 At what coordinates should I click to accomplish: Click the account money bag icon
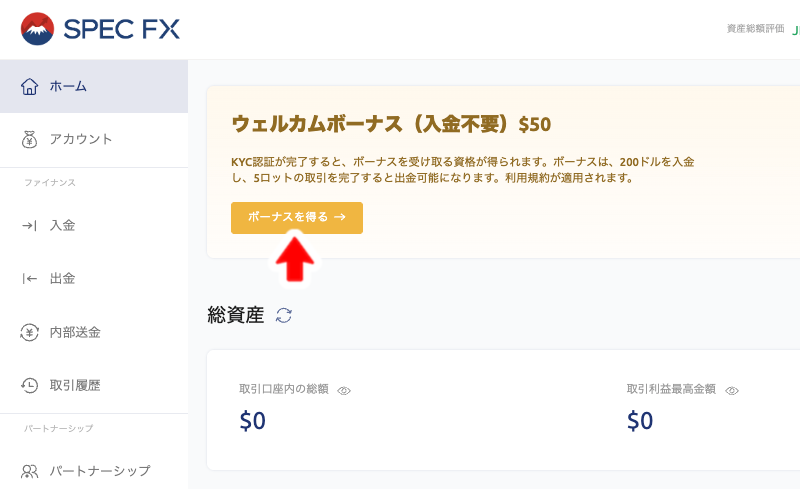tap(30, 139)
